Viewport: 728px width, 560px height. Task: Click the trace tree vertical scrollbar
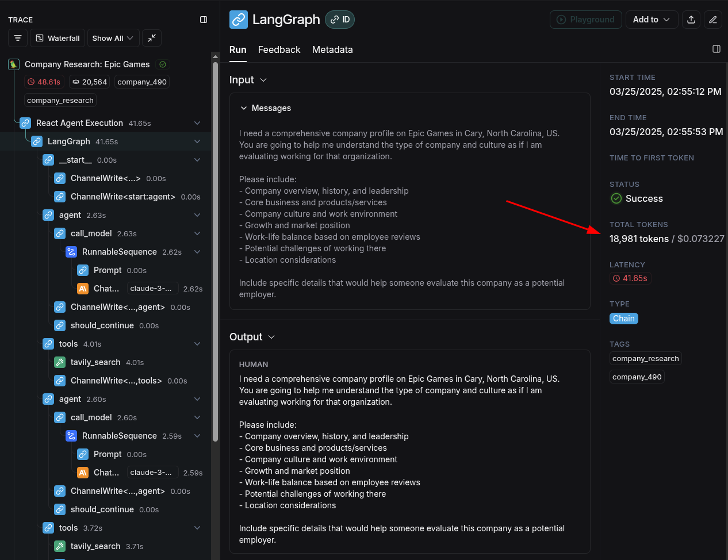click(215, 251)
